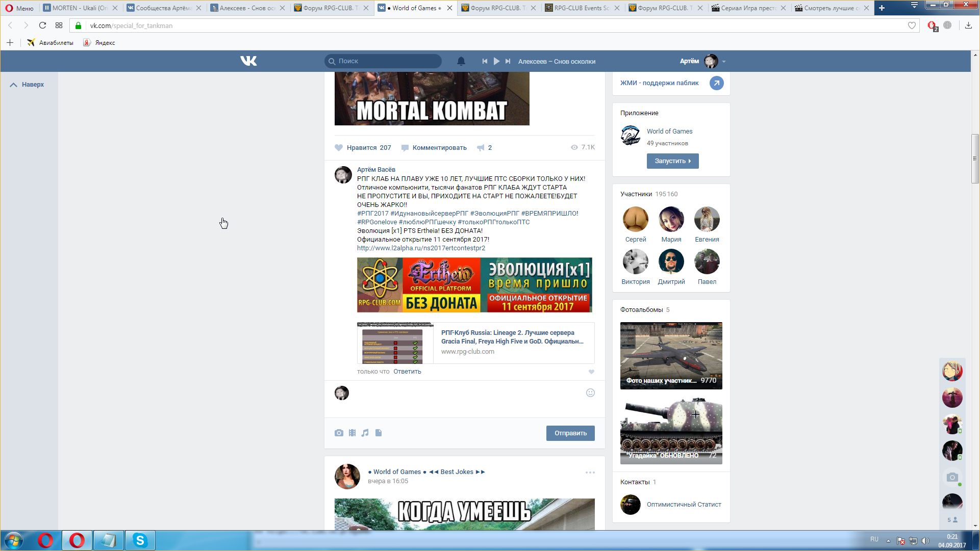980x551 pixels.
Task: Open the l2alpha.ru link in comment
Action: click(421, 248)
